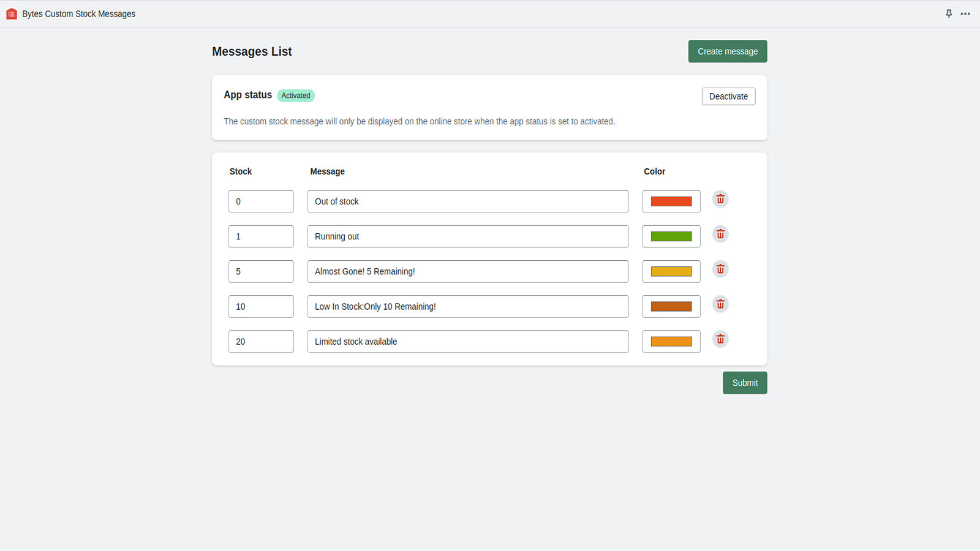Open yellow color picker for Almost Gone row
This screenshot has width=980, height=551.
pos(671,271)
